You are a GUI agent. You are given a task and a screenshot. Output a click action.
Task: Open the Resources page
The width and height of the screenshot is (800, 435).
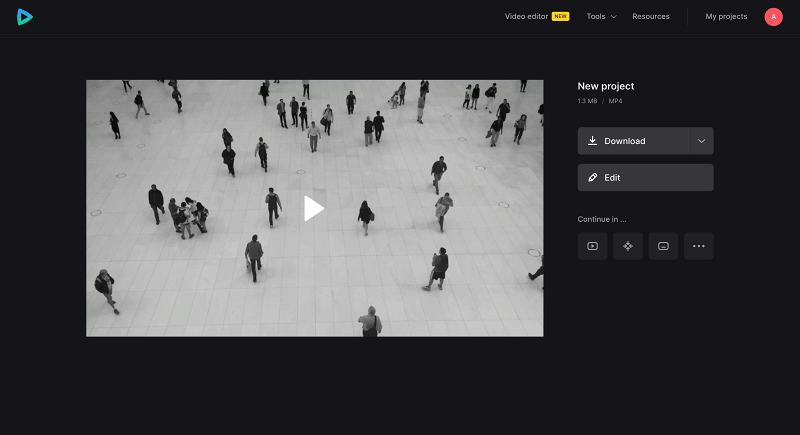[x=651, y=16]
